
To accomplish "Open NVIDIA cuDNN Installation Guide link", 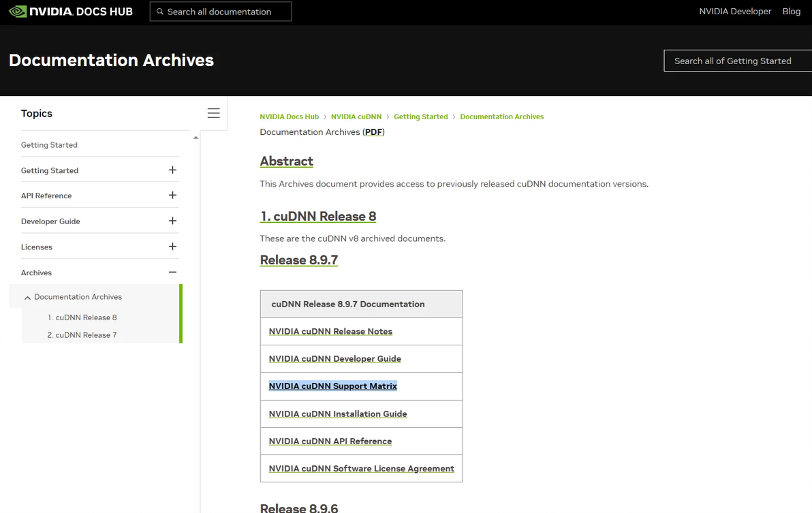I will (x=338, y=414).
